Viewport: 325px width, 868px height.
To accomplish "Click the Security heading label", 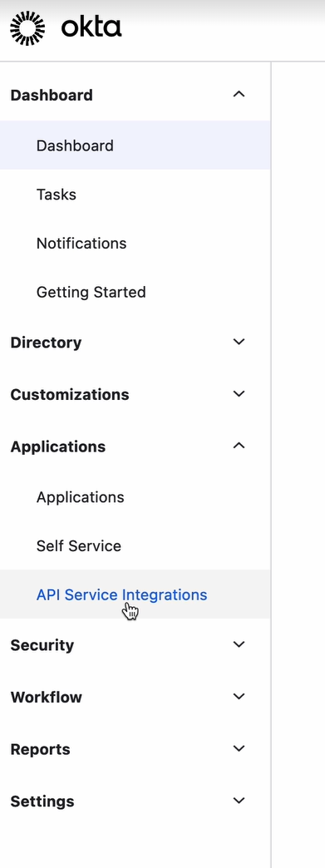I will 42,645.
